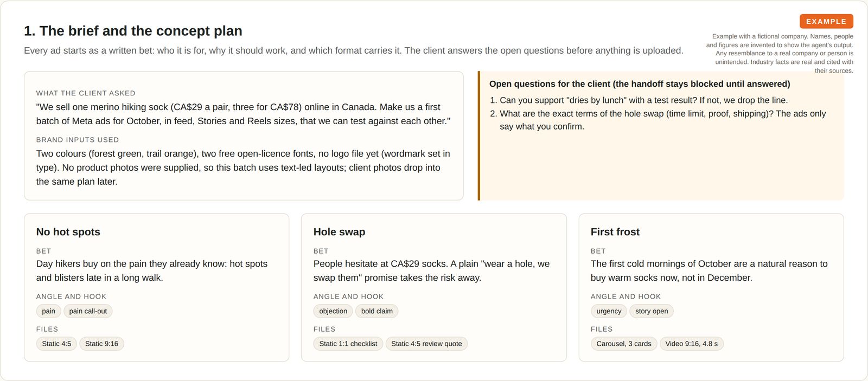Viewport: 868px width, 381px height.
Task: Click the 'Hole swap' concept title
Action: coord(339,232)
